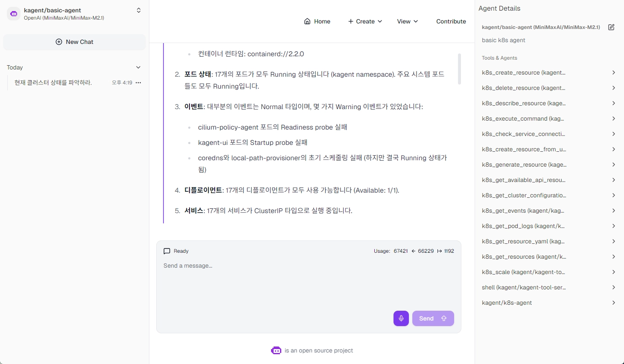The height and width of the screenshot is (364, 624).
Task: Click the k8s_get_available_api_resources row chevron
Action: pos(613,180)
